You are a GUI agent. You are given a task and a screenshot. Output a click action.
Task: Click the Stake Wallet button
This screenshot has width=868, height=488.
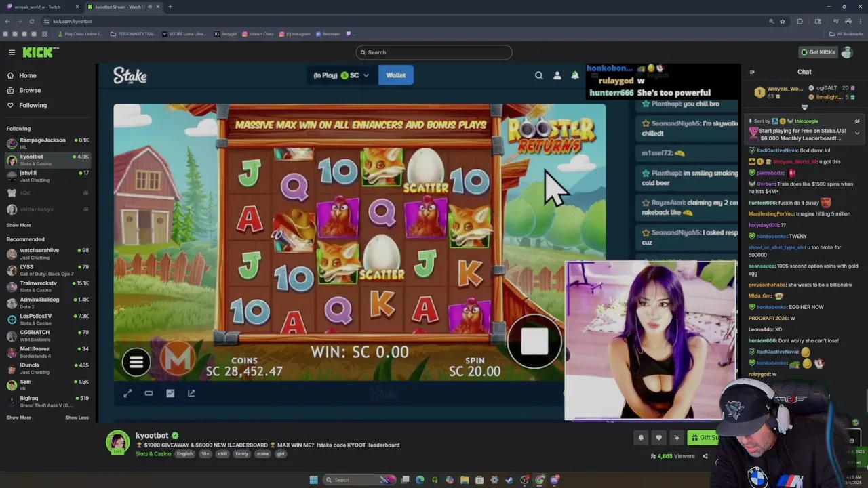click(396, 75)
